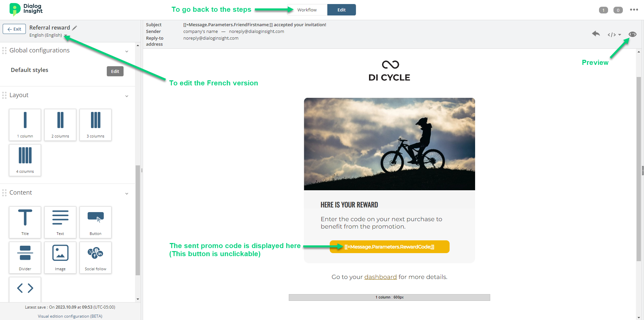Viewport: 644px width, 320px height.
Task: Open the preview eye icon
Action: tap(633, 34)
